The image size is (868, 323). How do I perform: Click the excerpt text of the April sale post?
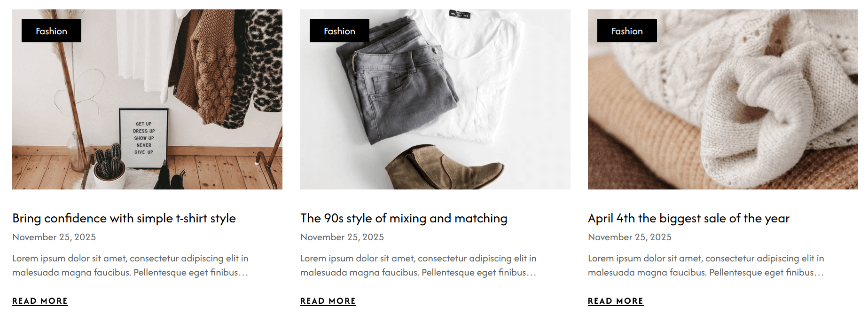(706, 266)
